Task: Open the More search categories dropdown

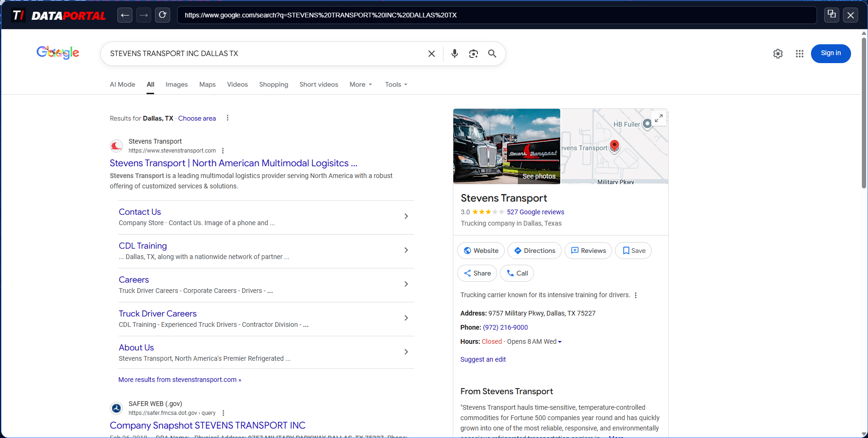Action: click(360, 84)
